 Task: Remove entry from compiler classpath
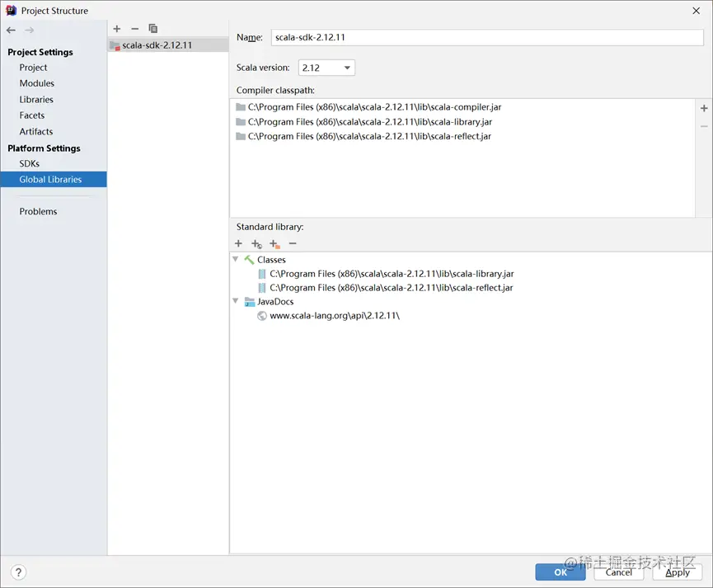704,126
